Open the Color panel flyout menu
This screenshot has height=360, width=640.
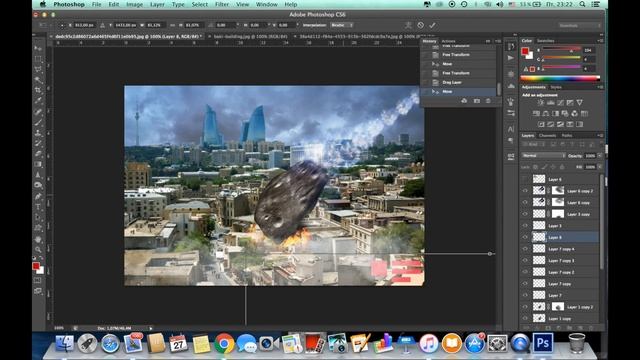[x=600, y=41]
